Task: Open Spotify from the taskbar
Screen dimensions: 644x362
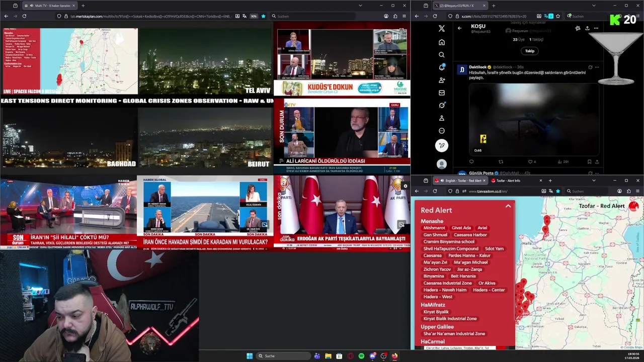Action: point(361,356)
